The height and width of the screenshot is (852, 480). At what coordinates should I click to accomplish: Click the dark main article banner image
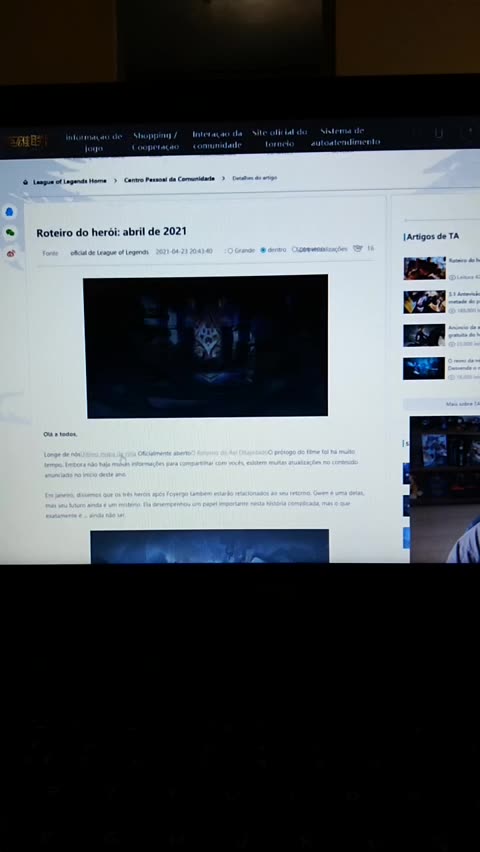(206, 346)
